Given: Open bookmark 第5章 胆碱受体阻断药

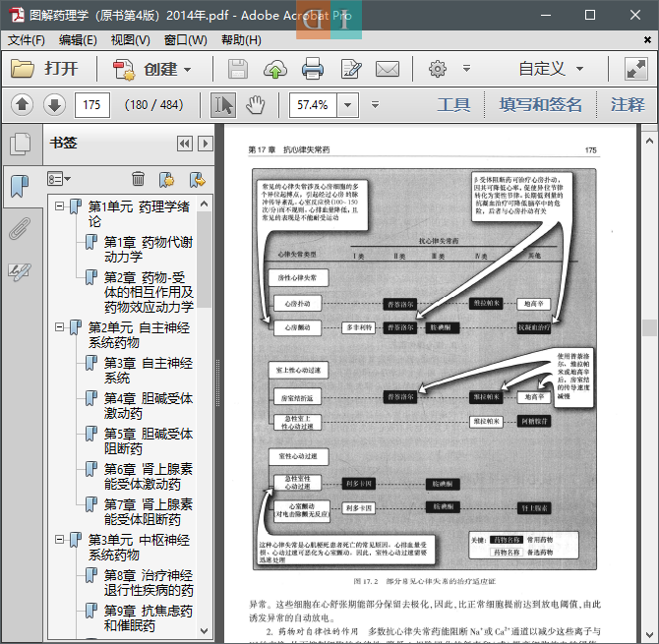Looking at the screenshot, I should [x=148, y=440].
